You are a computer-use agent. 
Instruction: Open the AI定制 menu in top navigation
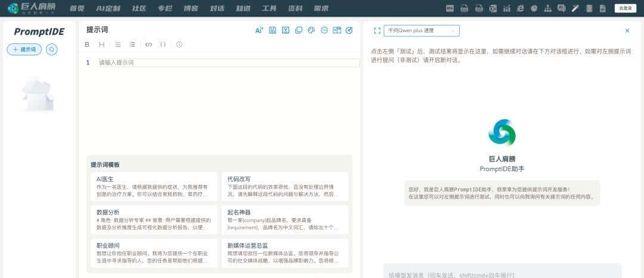(108, 8)
